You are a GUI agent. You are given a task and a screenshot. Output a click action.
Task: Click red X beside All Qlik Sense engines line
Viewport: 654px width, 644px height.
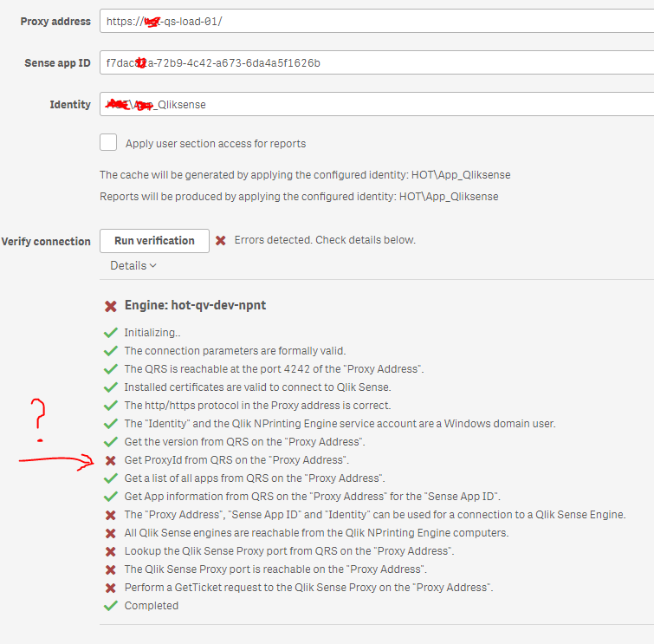[x=110, y=533]
